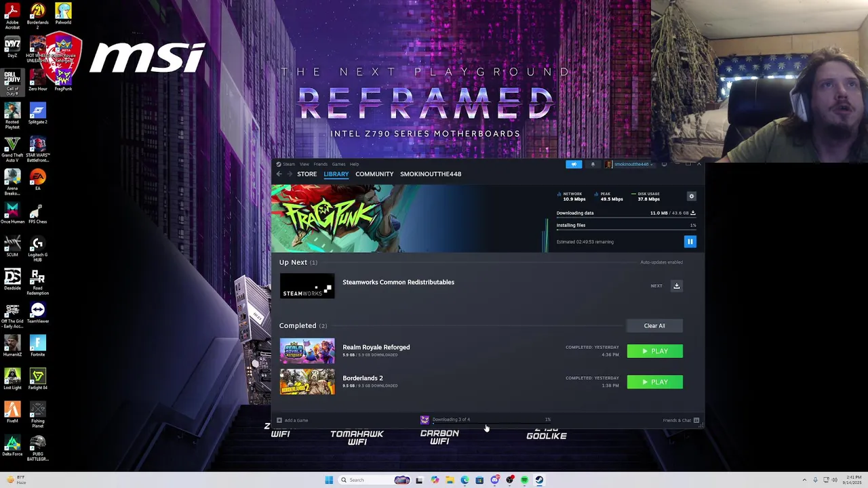
Task: Go to the STORE tab
Action: pos(307,174)
